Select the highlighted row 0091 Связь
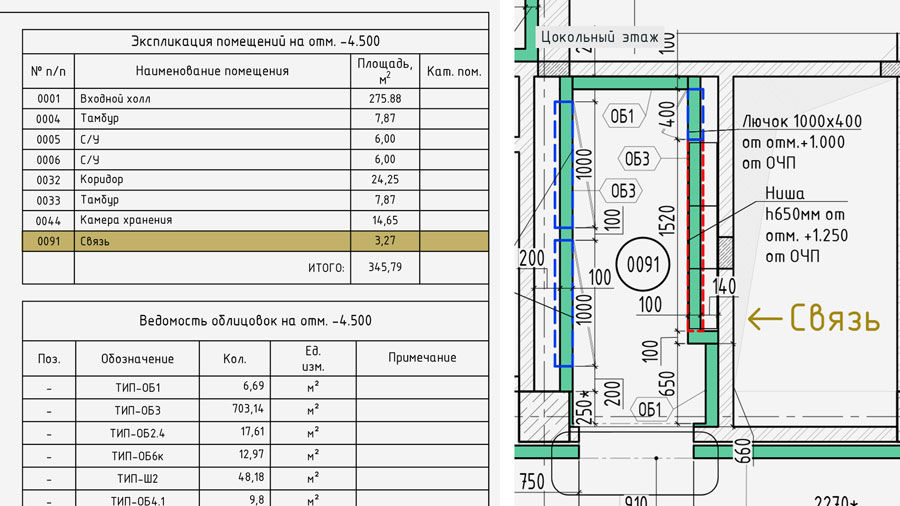This screenshot has height=506, width=900. (255, 241)
